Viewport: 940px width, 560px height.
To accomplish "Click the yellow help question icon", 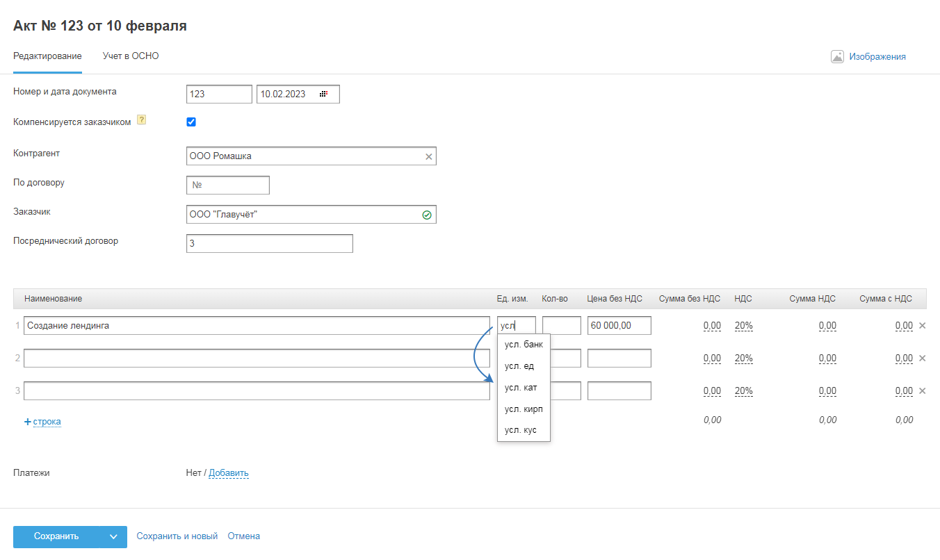I will [142, 120].
